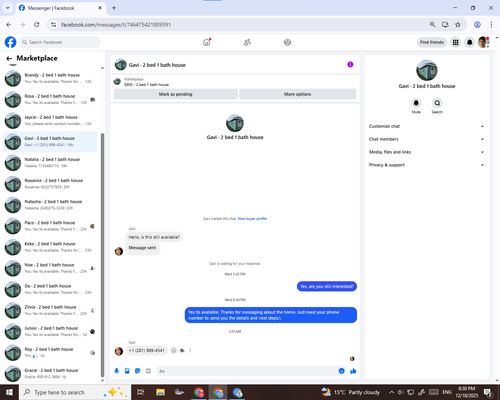Image resolution: width=500 pixels, height=400 pixels.
Task: Choose a GIF icon in composer
Action: (x=148, y=371)
